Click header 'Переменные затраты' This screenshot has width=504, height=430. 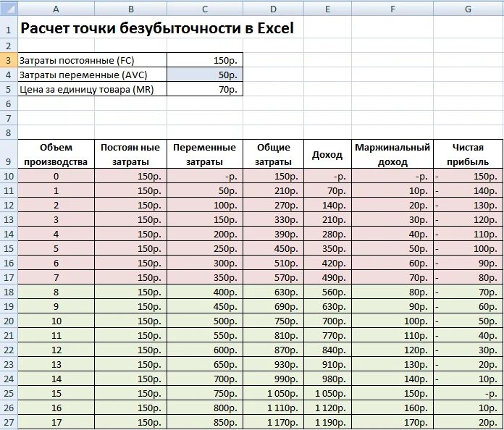205,154
